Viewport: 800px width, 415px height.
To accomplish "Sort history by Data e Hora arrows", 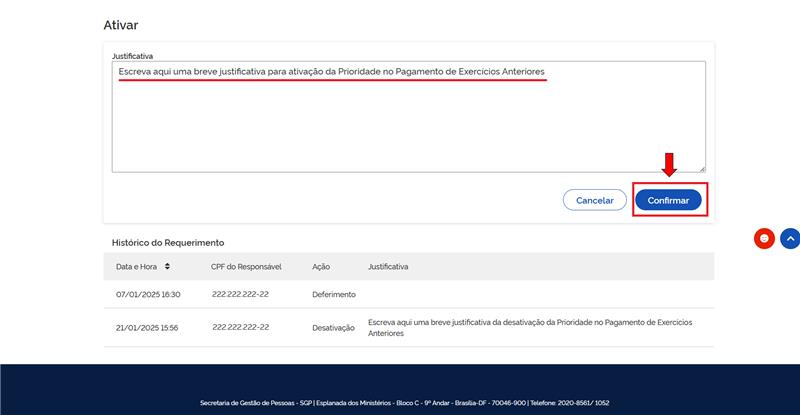I will [x=167, y=267].
